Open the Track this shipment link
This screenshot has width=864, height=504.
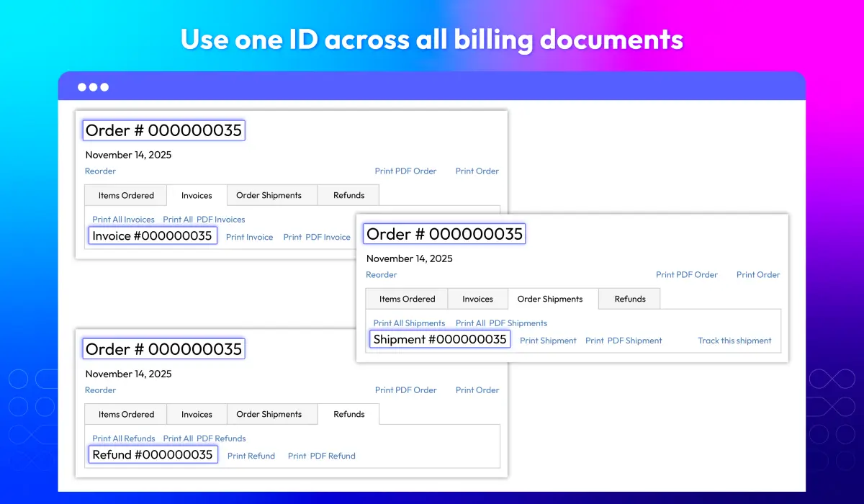[x=734, y=341]
